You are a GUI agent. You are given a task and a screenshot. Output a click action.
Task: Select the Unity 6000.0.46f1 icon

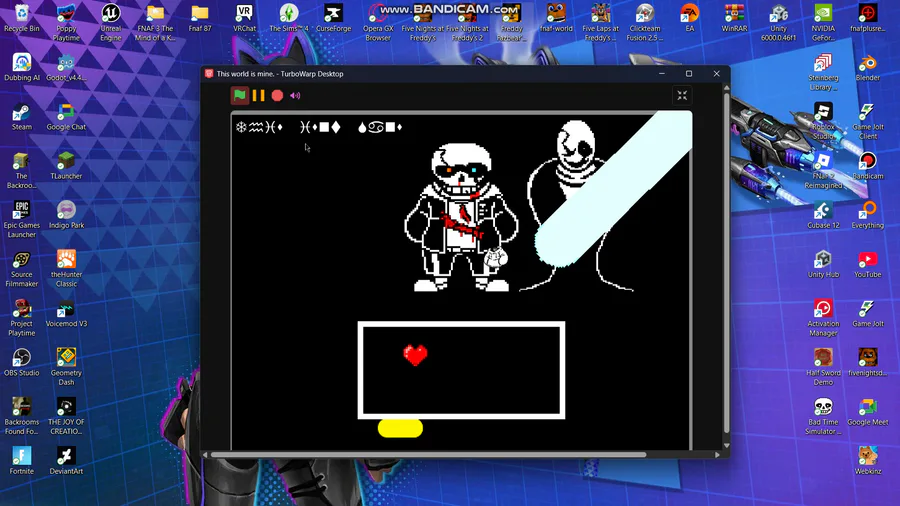coord(779,23)
